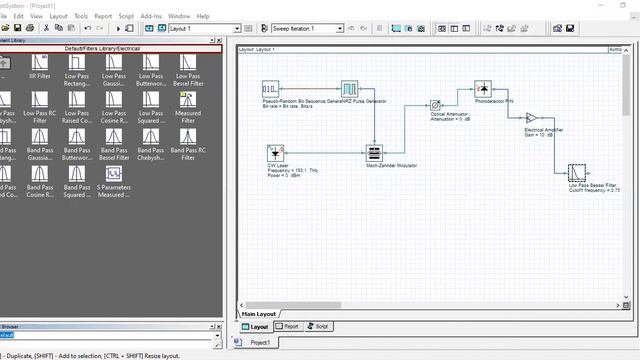
Task: Open the Layout 1 dropdown
Action: (x=237, y=29)
